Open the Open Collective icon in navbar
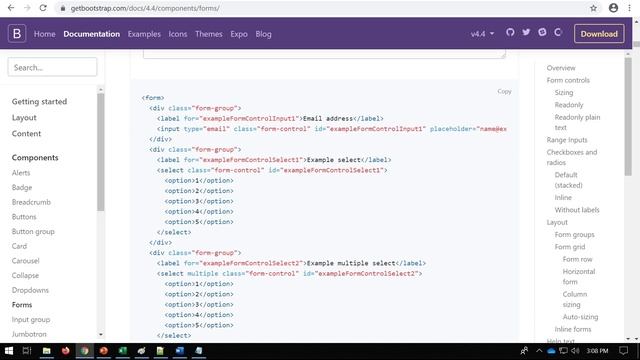 click(558, 32)
